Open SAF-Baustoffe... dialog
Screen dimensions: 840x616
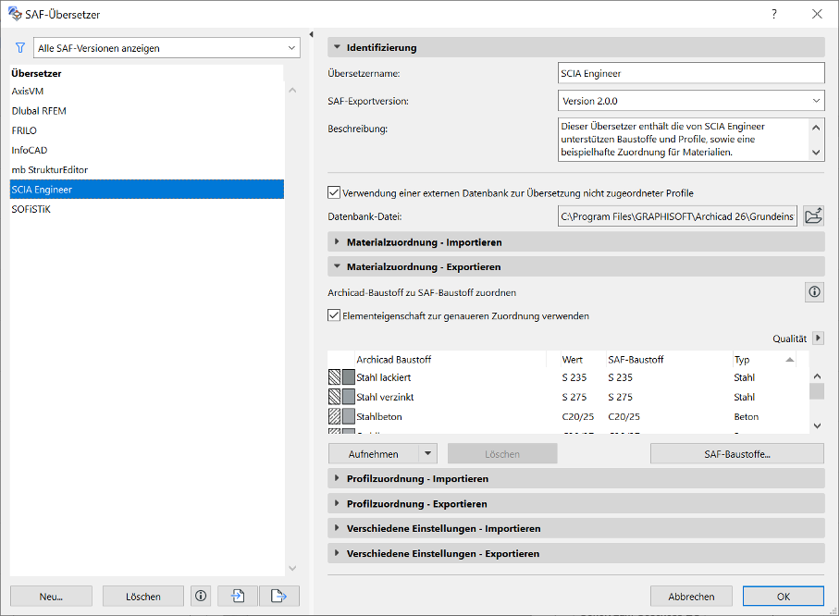pyautogui.click(x=737, y=454)
